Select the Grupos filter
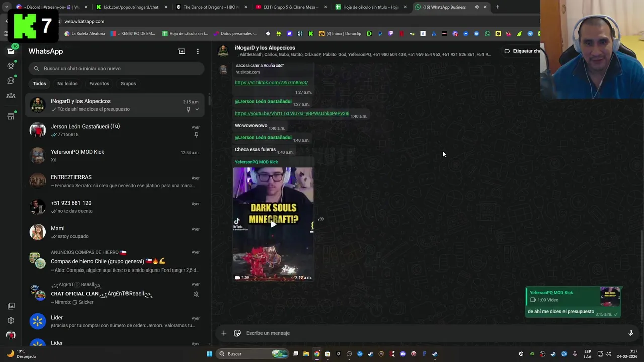The image size is (644, 362). [128, 84]
